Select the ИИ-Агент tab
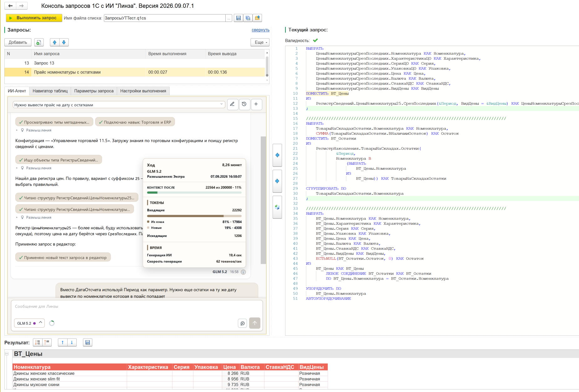The height and width of the screenshot is (392, 579). click(17, 91)
